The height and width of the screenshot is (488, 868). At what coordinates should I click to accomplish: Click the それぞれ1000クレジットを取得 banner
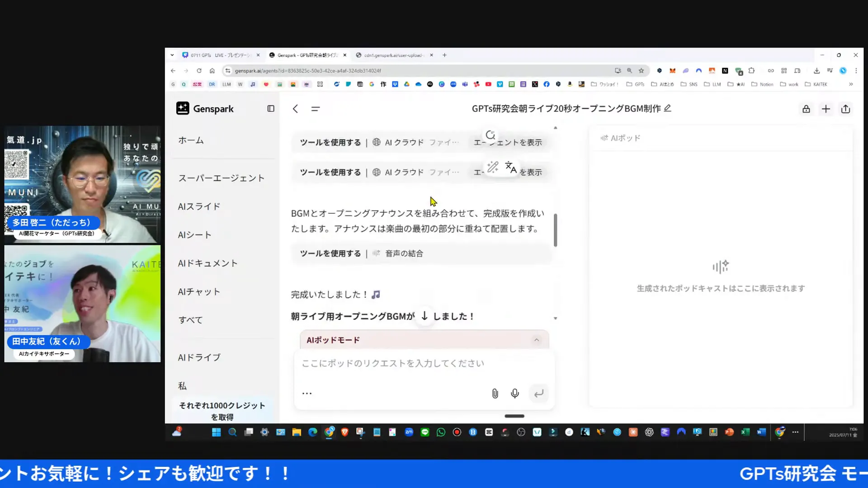click(222, 411)
